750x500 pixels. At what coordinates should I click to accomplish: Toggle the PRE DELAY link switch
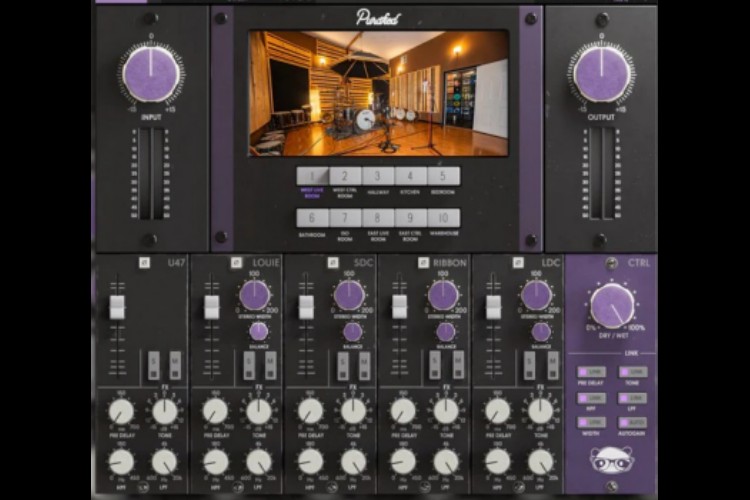click(x=592, y=372)
